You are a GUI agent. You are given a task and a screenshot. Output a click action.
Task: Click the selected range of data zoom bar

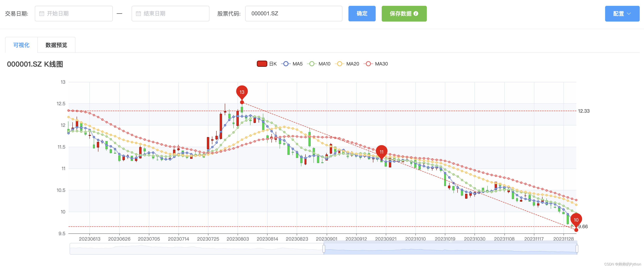click(x=450, y=249)
